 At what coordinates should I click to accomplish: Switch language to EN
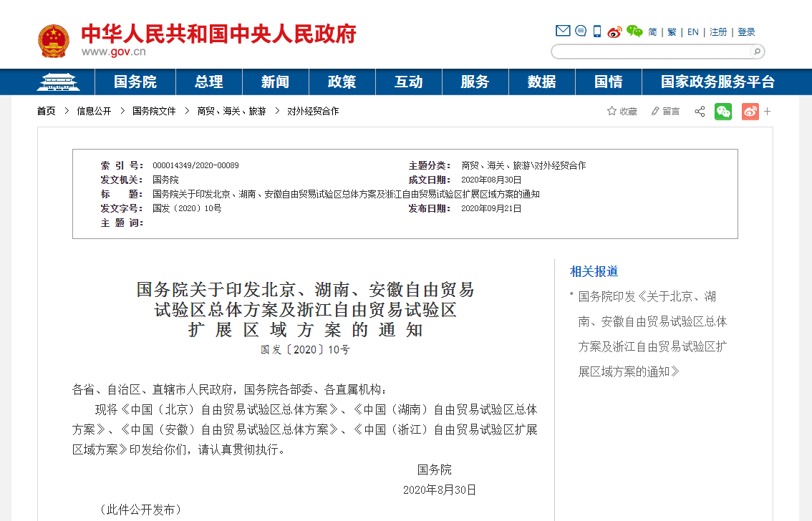tap(693, 32)
